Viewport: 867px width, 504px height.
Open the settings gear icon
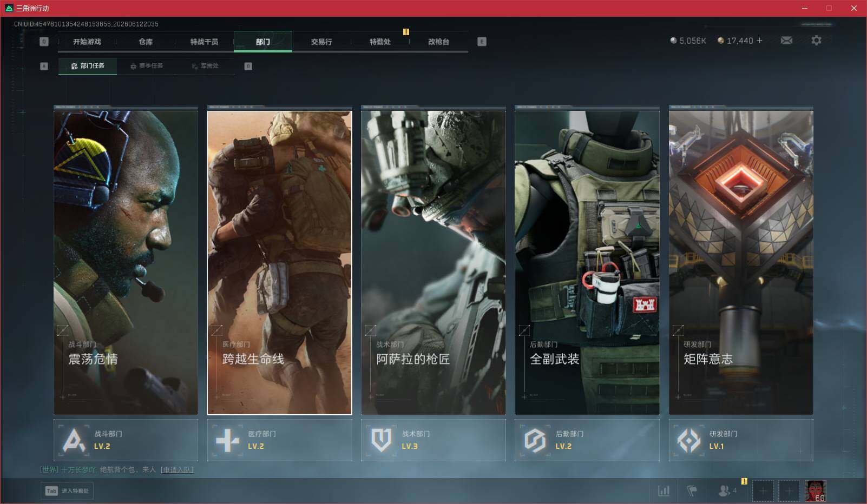[x=816, y=41]
